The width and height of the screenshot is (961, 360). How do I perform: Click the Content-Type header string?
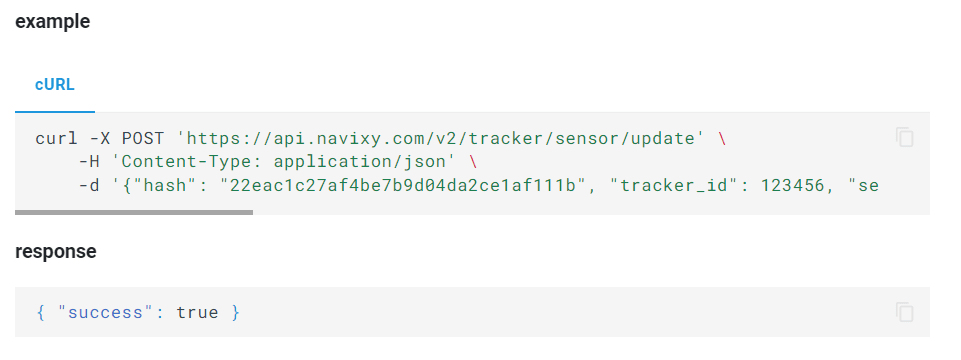tap(286, 162)
